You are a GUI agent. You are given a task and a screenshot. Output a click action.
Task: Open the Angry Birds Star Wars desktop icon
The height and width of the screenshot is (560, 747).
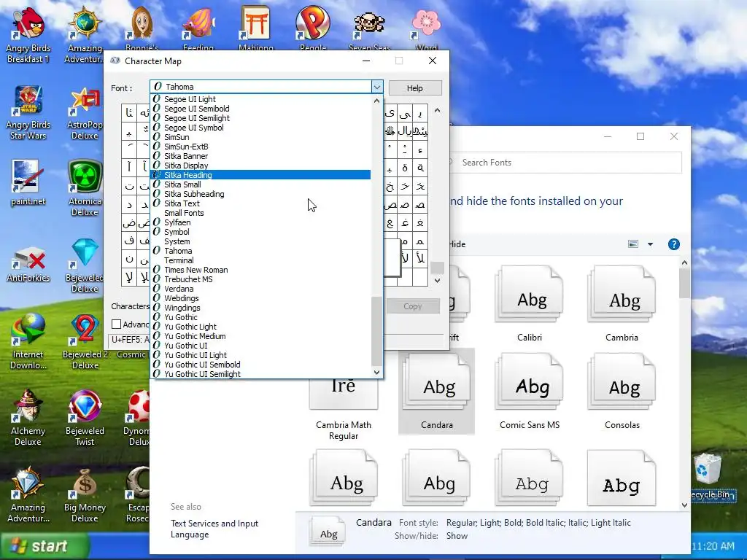pyautogui.click(x=28, y=112)
